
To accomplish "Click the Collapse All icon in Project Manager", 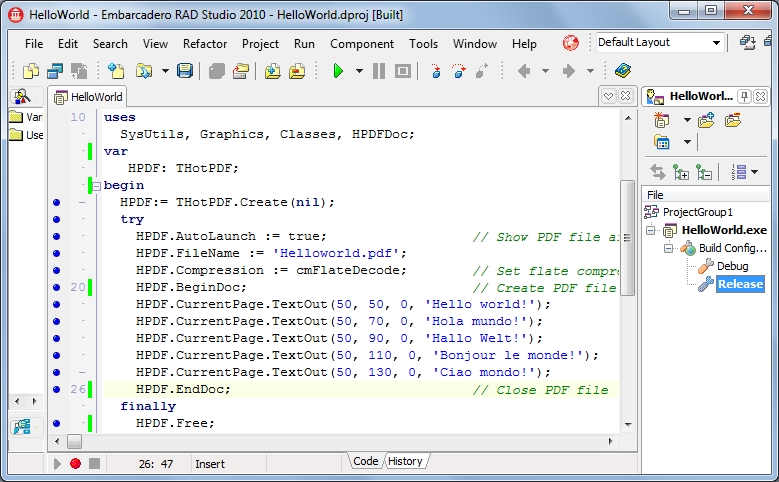I will (x=704, y=172).
